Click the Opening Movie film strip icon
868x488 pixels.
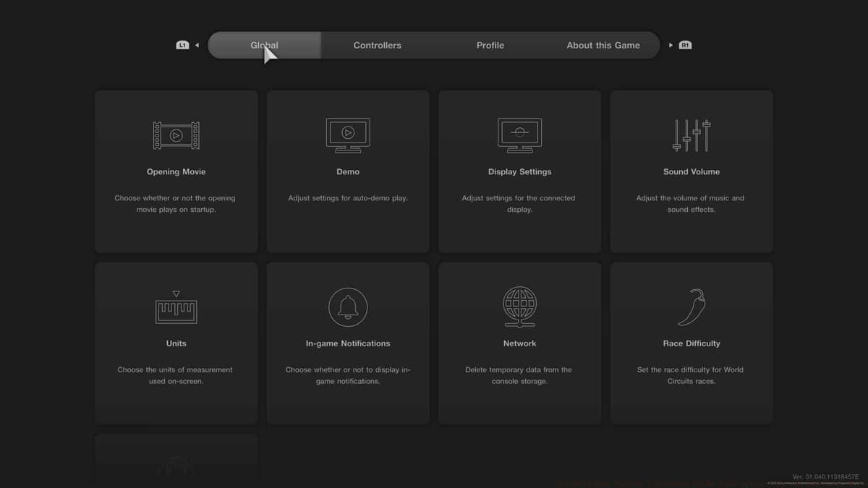click(x=176, y=135)
